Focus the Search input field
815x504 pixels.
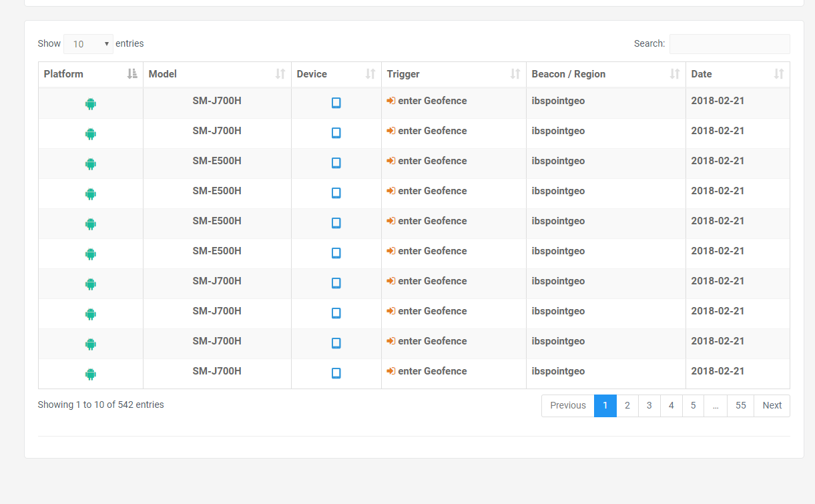730,44
